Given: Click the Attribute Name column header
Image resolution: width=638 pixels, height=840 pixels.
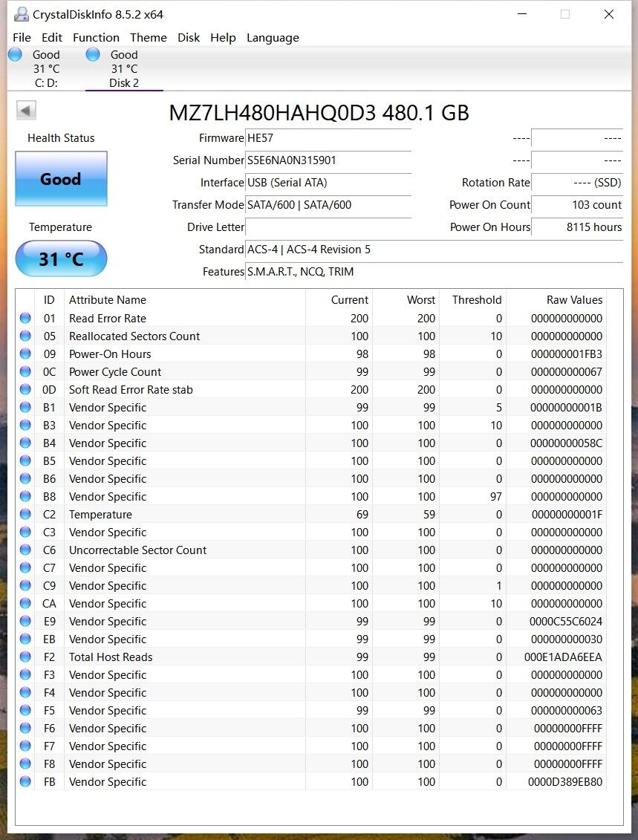Looking at the screenshot, I should tap(184, 300).
